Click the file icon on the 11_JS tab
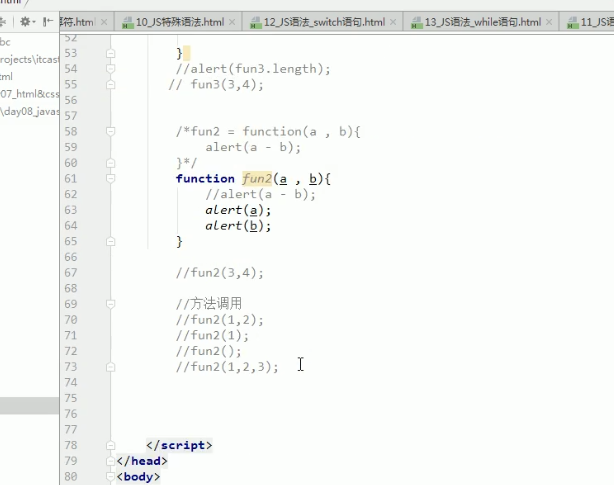 coord(572,23)
